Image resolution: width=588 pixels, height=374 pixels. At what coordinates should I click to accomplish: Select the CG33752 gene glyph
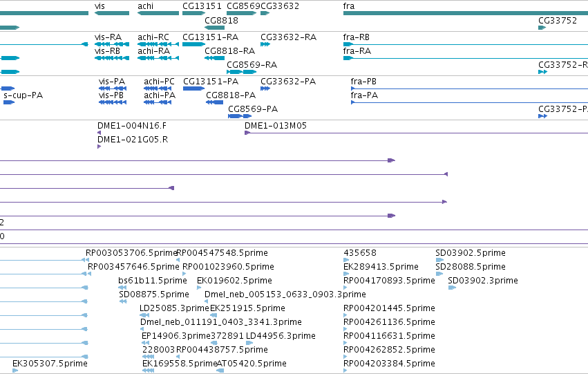tap(542, 28)
